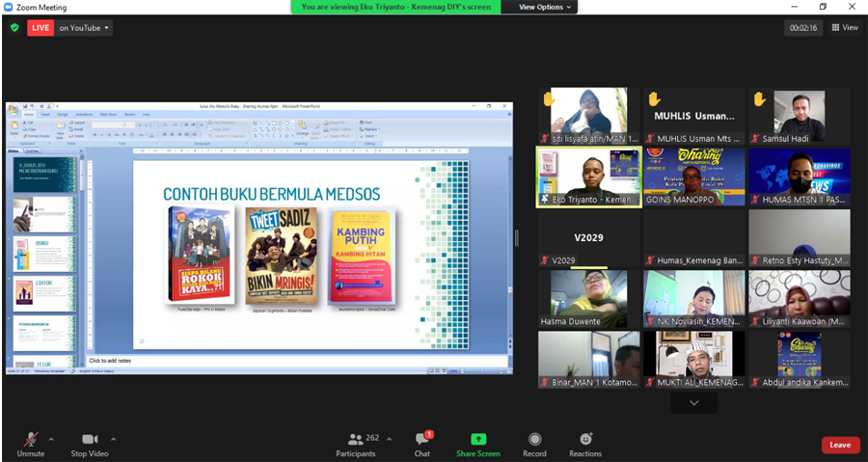Viewport: 868px width, 462px height.
Task: Select Samsul Hadi's video tile
Action: pos(800,116)
